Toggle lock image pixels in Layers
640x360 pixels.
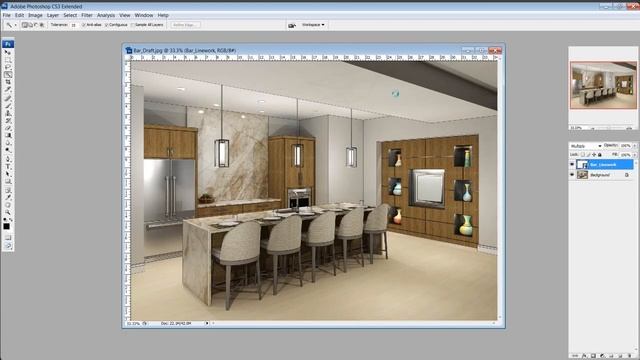click(x=589, y=155)
